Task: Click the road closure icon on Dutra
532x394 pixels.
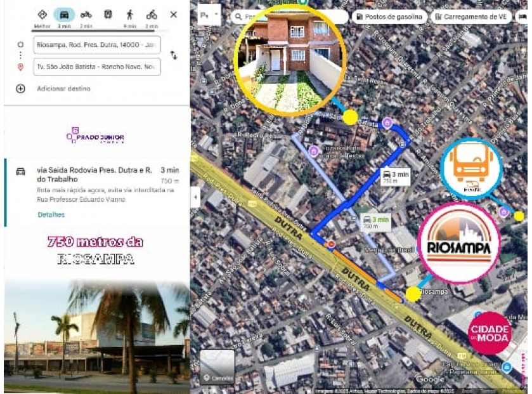Action: click(x=331, y=244)
